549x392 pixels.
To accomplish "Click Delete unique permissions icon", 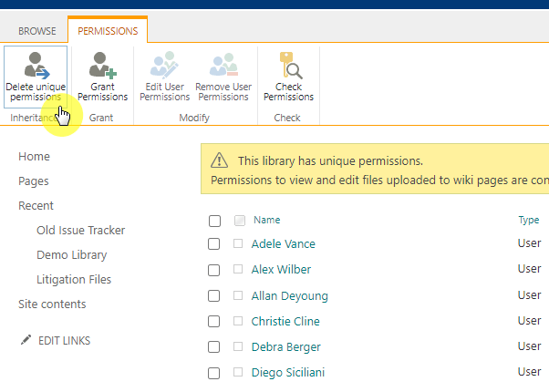I will coord(36,65).
